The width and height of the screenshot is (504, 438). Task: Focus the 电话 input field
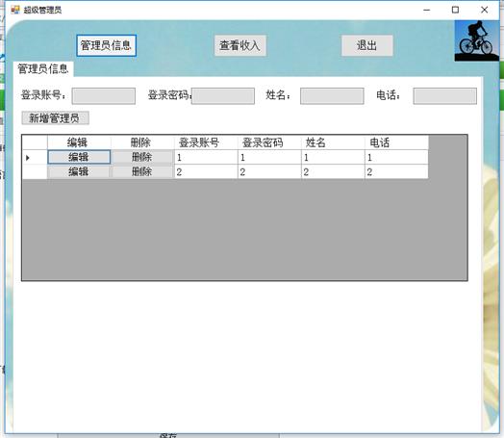[445, 96]
